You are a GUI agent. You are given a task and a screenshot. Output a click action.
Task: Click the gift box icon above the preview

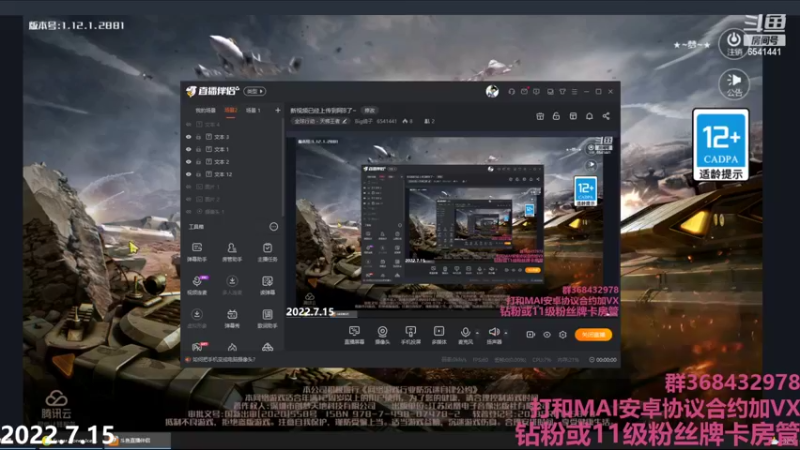[x=540, y=116]
